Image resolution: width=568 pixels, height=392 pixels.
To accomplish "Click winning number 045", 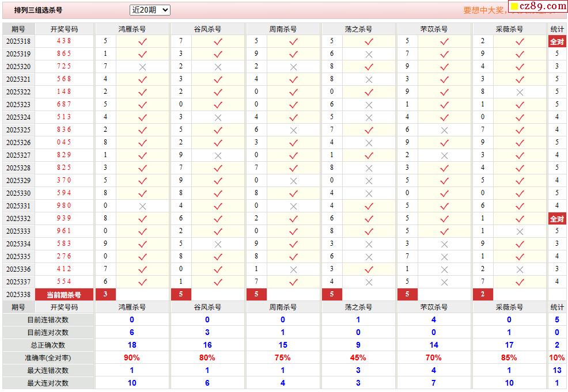I will pyautogui.click(x=64, y=142).
